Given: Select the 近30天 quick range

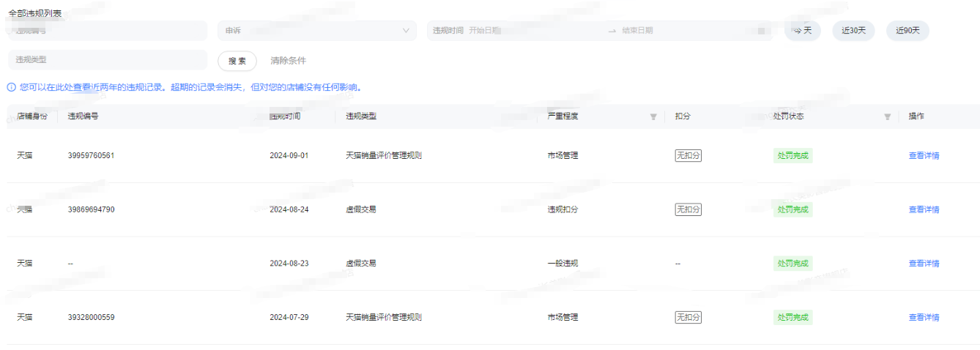Looking at the screenshot, I should (x=853, y=31).
